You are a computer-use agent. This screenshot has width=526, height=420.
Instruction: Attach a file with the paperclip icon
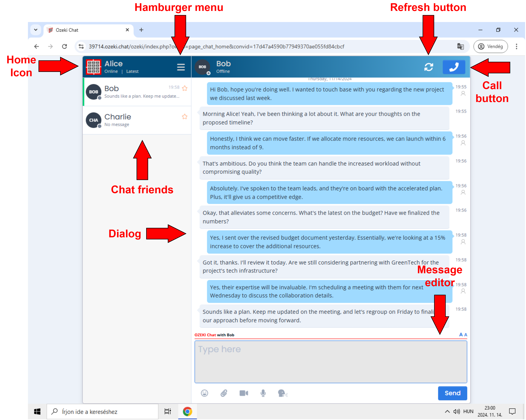224,393
